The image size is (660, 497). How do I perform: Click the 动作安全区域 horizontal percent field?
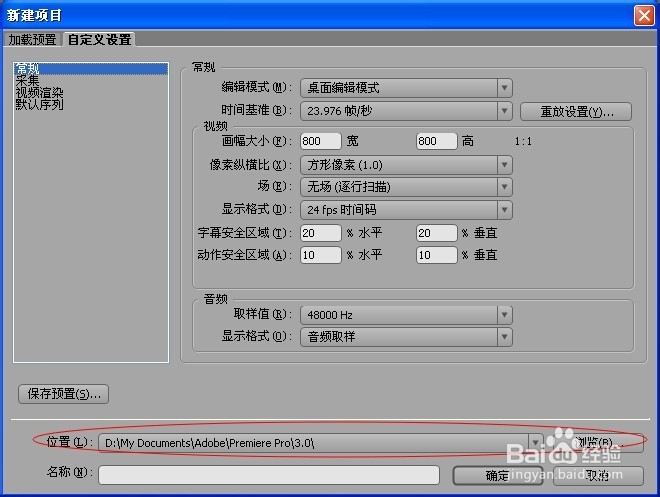[x=321, y=255]
